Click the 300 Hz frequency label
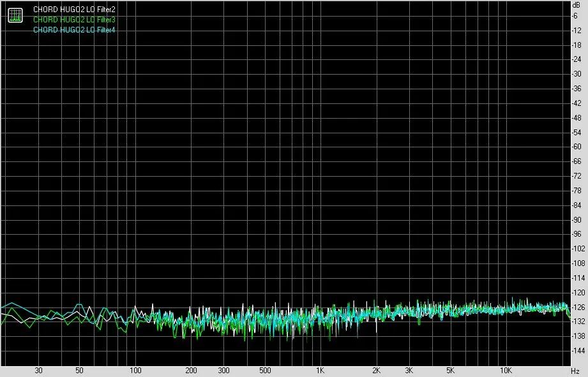Image resolution: width=588 pixels, height=377 pixels. coord(224,371)
